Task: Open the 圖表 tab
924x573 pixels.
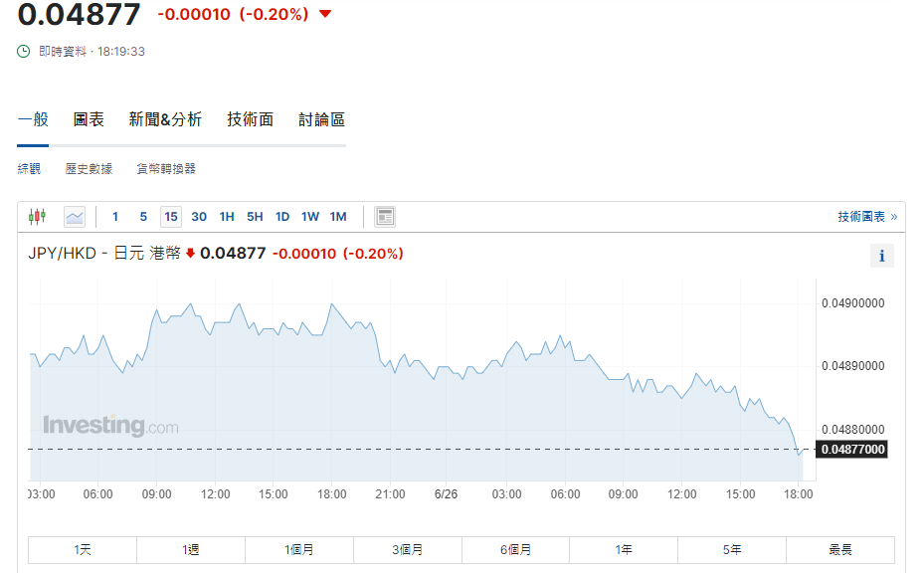Action: pyautogui.click(x=89, y=119)
